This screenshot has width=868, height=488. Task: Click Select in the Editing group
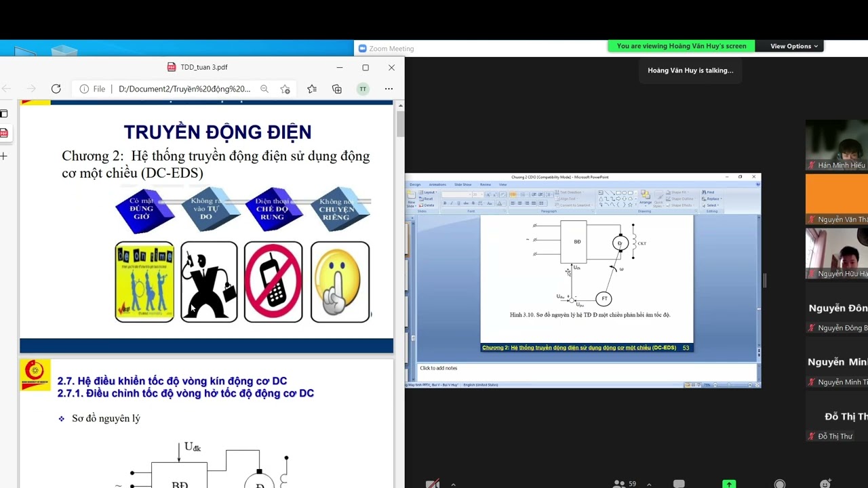coord(710,205)
